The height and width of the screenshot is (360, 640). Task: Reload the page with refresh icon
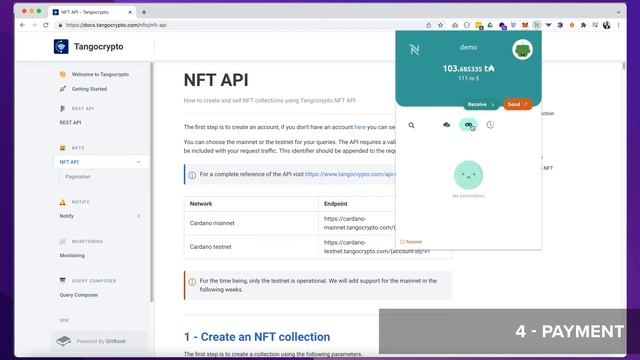[x=46, y=25]
